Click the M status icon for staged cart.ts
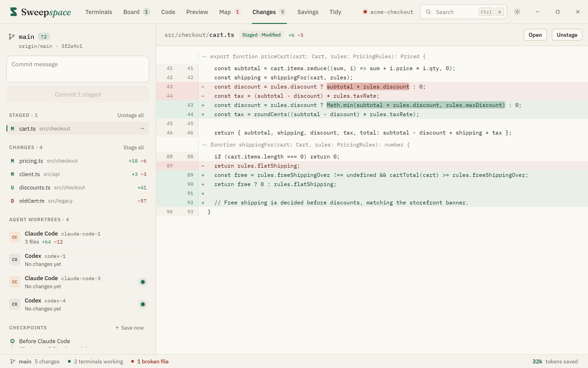The image size is (588, 368). pyautogui.click(x=12, y=129)
